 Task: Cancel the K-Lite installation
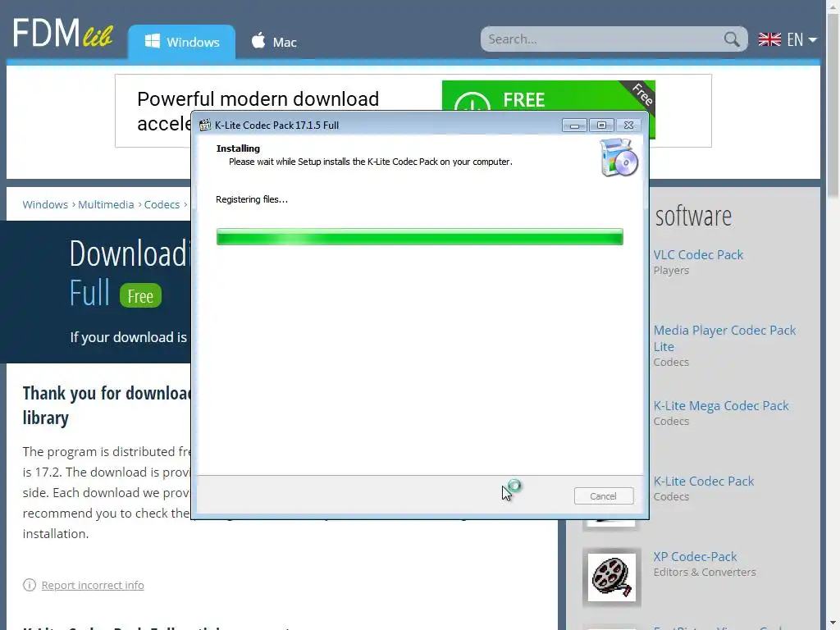(x=603, y=496)
